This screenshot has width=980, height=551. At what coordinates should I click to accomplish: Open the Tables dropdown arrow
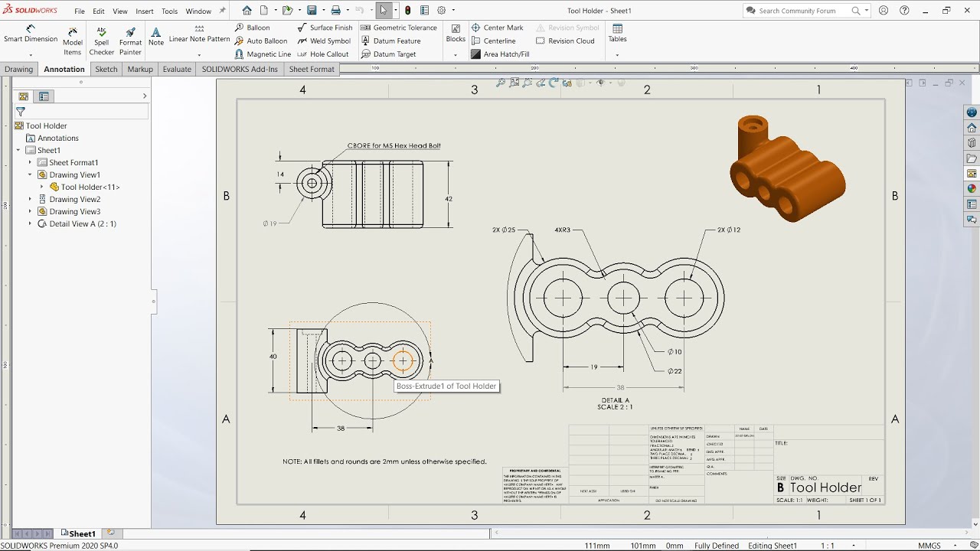click(617, 55)
